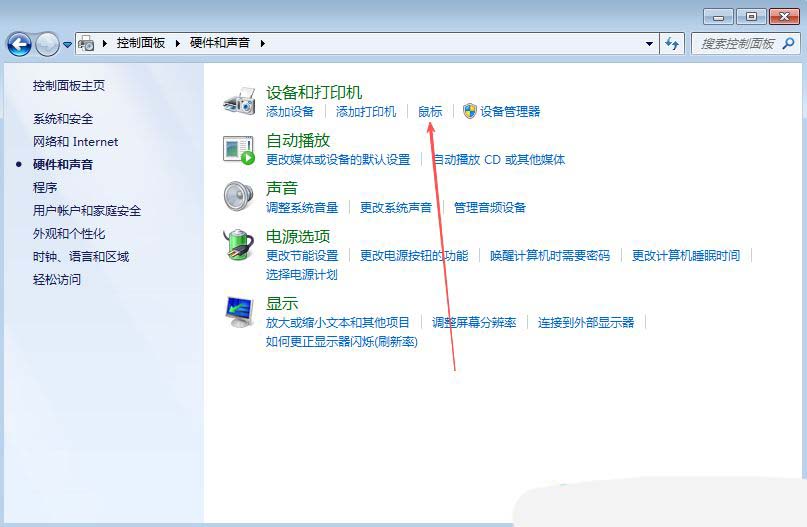Click 管理音频设备
Screen dimensions: 807x527
pyautogui.click(x=489, y=207)
